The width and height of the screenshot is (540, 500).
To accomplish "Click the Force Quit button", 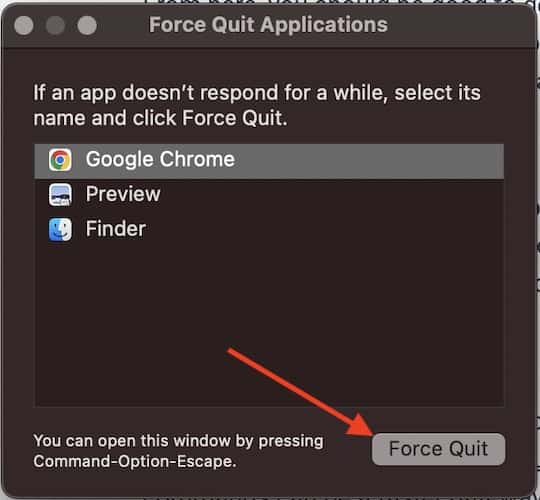I will point(438,449).
